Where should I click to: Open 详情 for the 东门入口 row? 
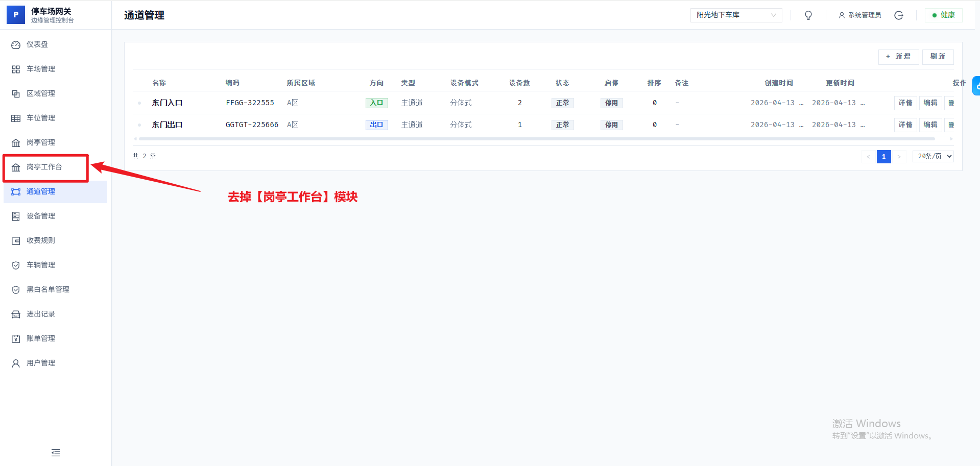pyautogui.click(x=905, y=103)
